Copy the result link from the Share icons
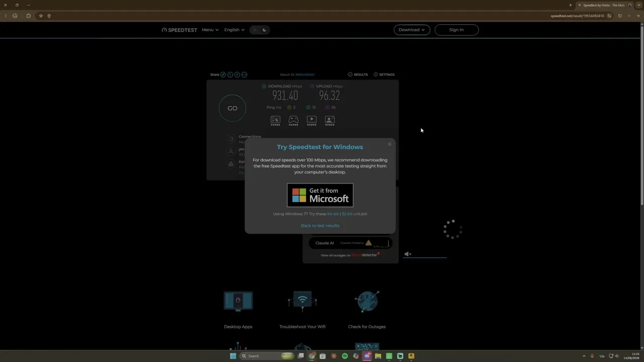Image resolution: width=644 pixels, height=362 pixels. pyautogui.click(x=223, y=74)
